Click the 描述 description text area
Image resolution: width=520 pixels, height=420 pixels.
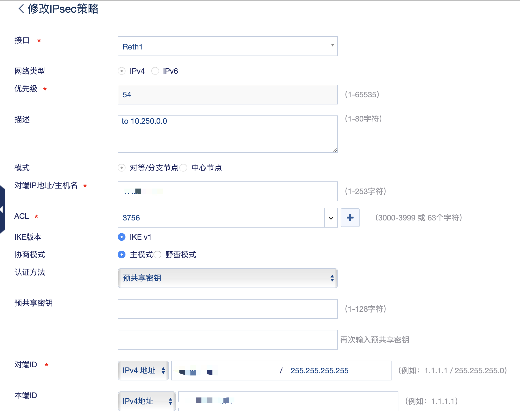coord(228,134)
